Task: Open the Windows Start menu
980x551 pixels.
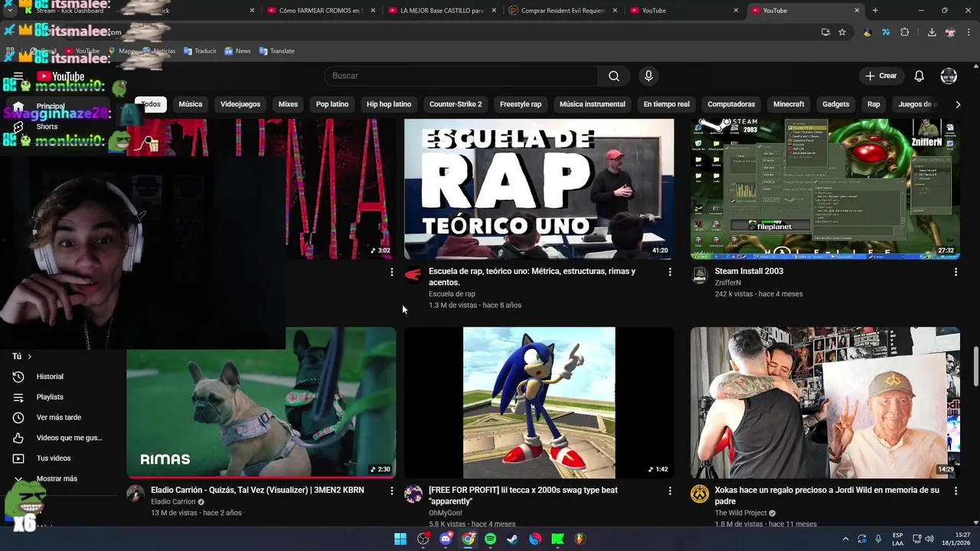Action: [x=400, y=539]
